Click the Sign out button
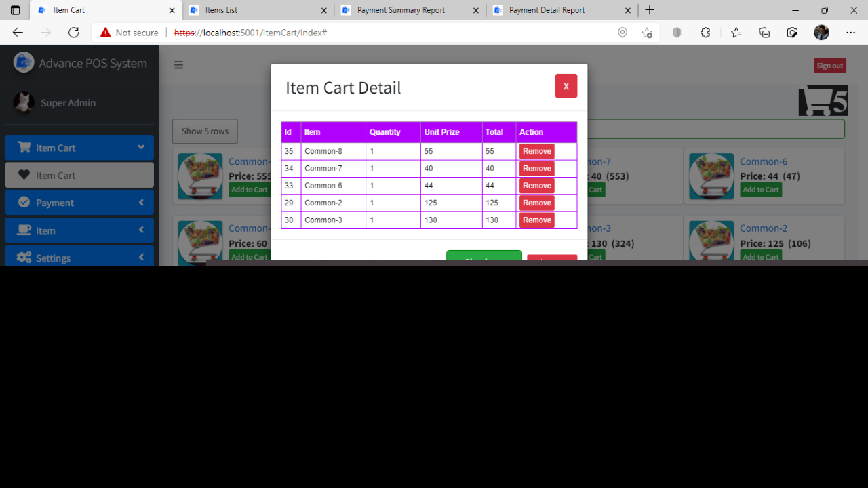The height and width of the screenshot is (488, 868). (830, 66)
